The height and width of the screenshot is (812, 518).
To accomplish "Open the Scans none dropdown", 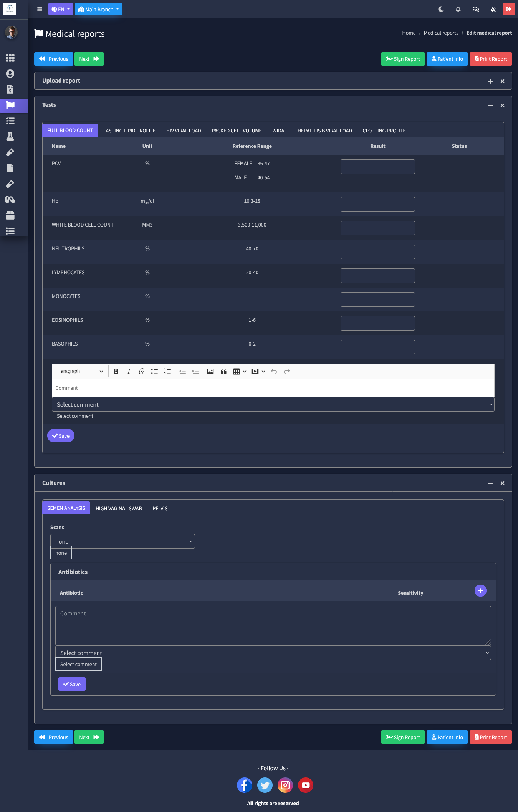I will pos(122,541).
